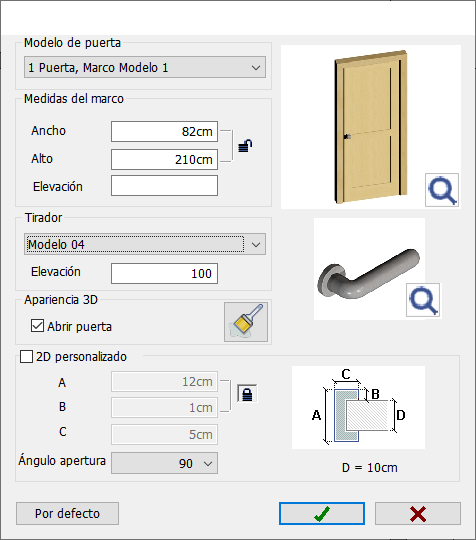
Task: Confirm with the green checkmark button
Action: pyautogui.click(x=322, y=513)
